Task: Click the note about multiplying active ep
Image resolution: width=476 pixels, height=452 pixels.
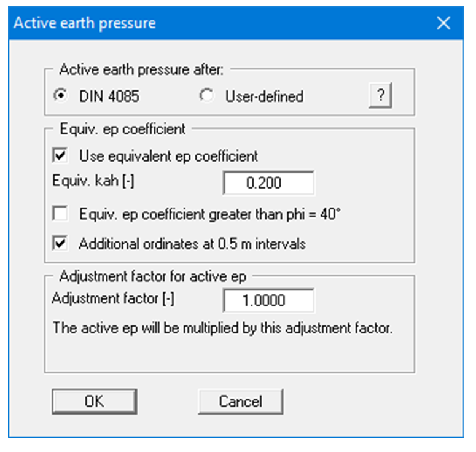Action: tap(222, 328)
